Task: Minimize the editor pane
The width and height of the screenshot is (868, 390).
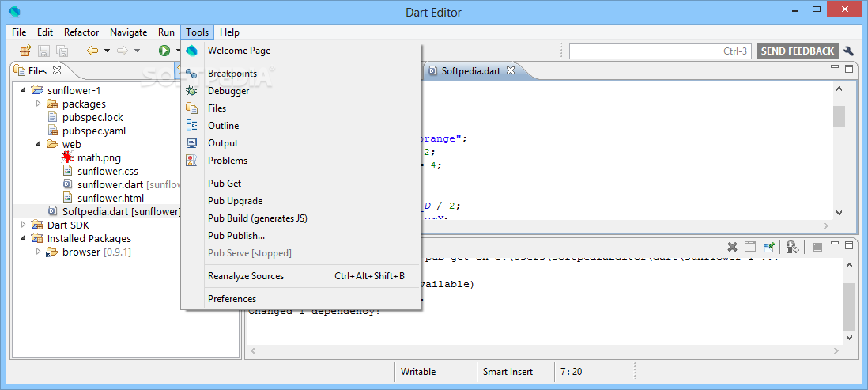Action: pyautogui.click(x=835, y=67)
